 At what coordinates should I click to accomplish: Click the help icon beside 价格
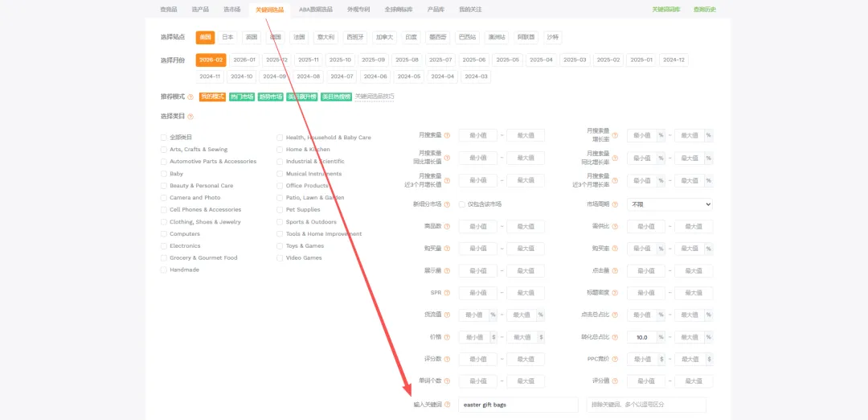tap(447, 337)
